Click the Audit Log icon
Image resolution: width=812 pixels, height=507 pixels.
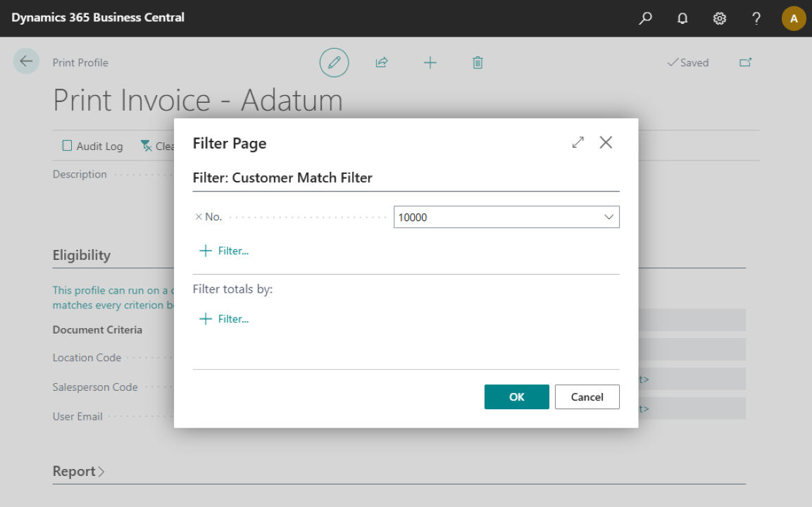coord(66,146)
